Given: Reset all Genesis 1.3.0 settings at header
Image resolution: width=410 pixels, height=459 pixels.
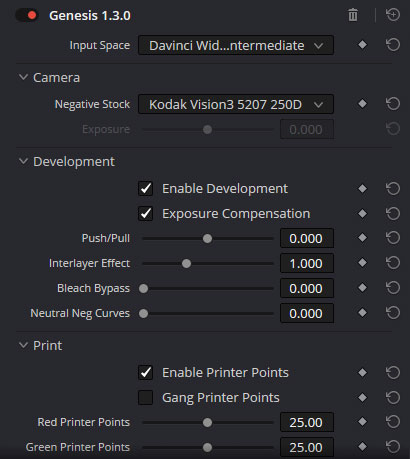Looking at the screenshot, I should click(393, 15).
